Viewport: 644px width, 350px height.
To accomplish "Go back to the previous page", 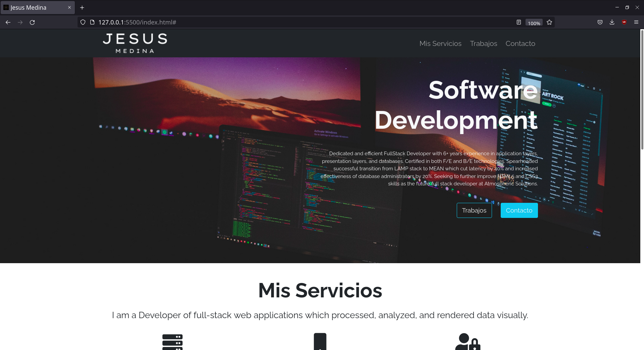I will 7,22.
